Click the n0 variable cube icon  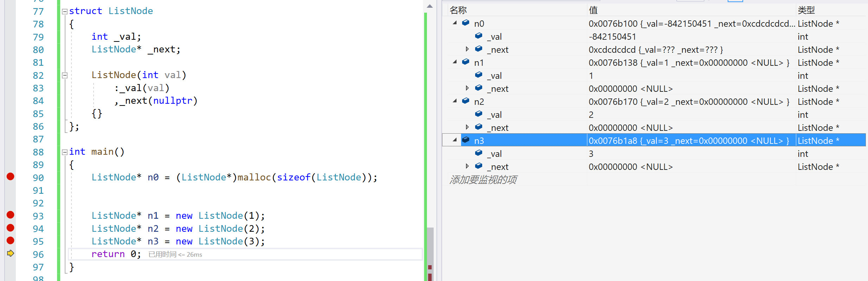click(466, 23)
